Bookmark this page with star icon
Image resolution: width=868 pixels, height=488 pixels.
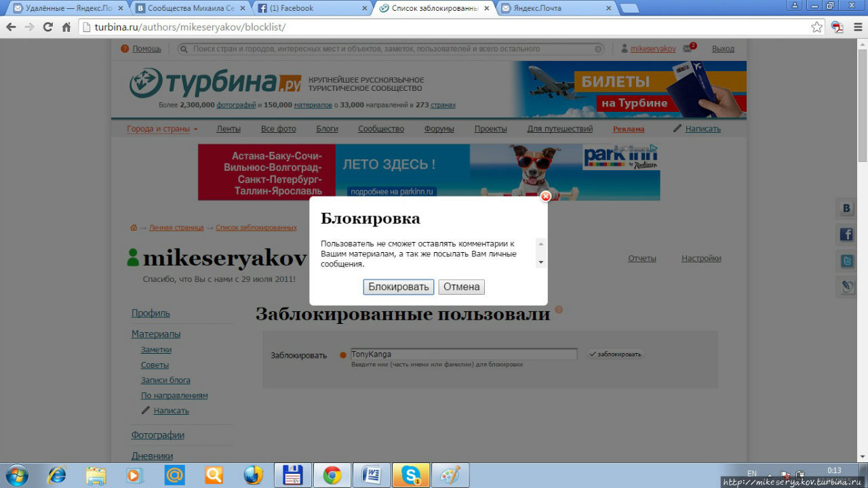point(817,27)
